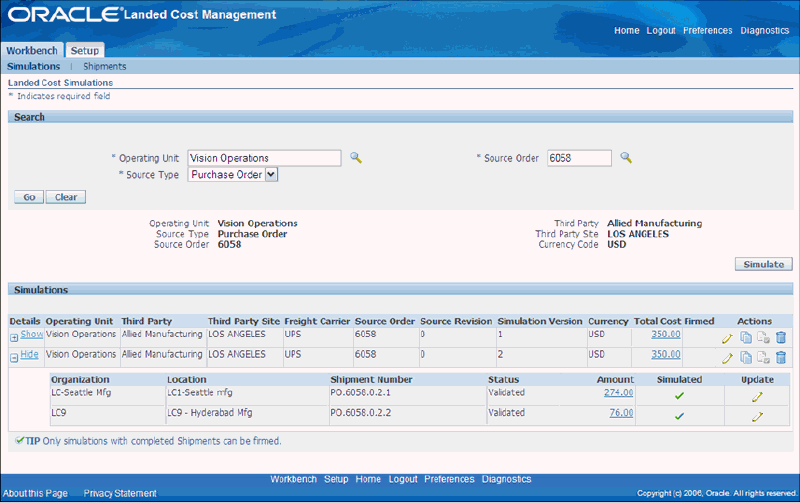Click shipment number PO.6058.0.2.2 cell

tap(360, 413)
